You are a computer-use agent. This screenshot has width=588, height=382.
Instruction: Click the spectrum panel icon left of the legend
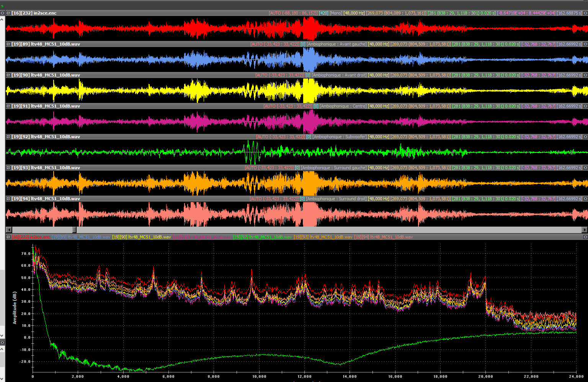click(8, 237)
